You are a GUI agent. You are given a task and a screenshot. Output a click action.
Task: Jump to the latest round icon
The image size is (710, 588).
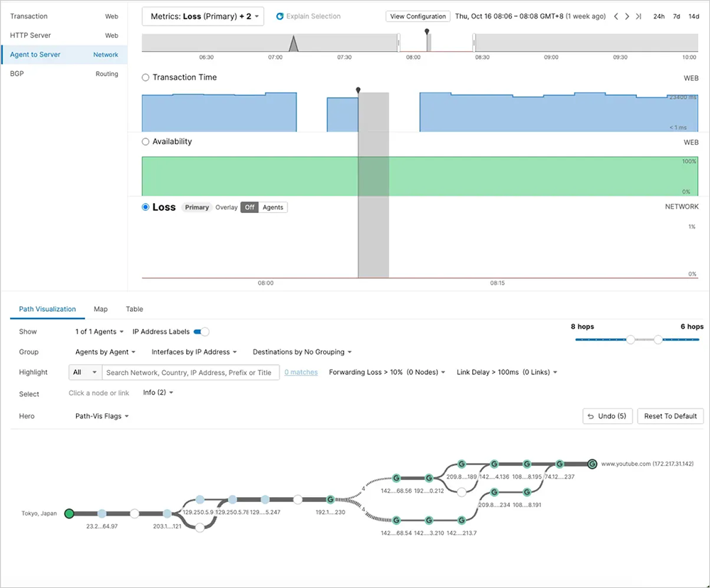(638, 16)
